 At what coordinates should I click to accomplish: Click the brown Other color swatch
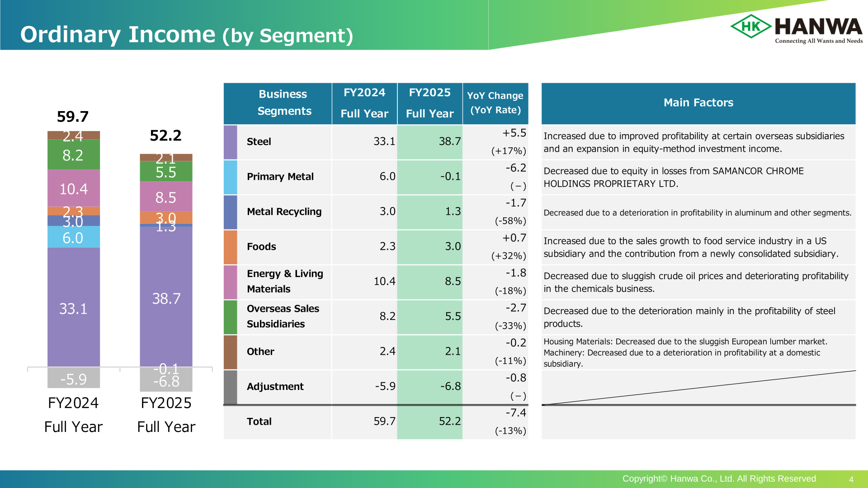231,352
